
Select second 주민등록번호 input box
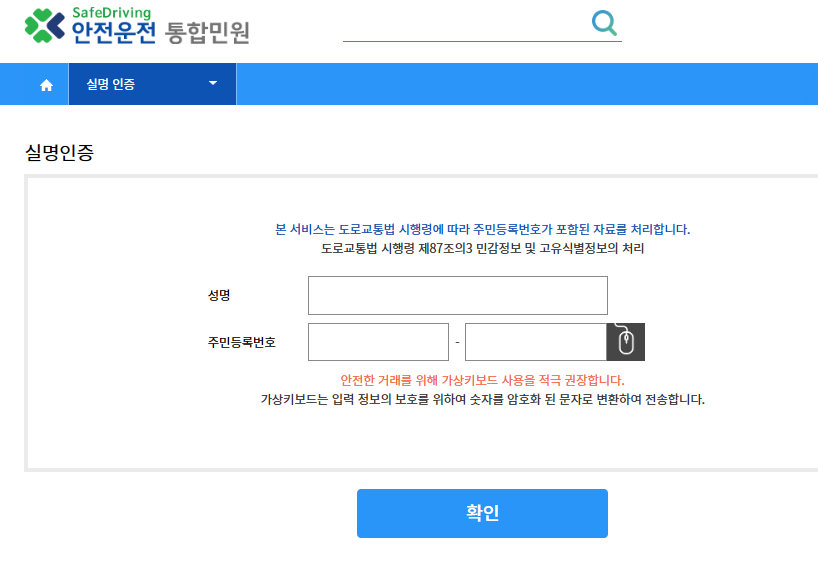click(536, 342)
